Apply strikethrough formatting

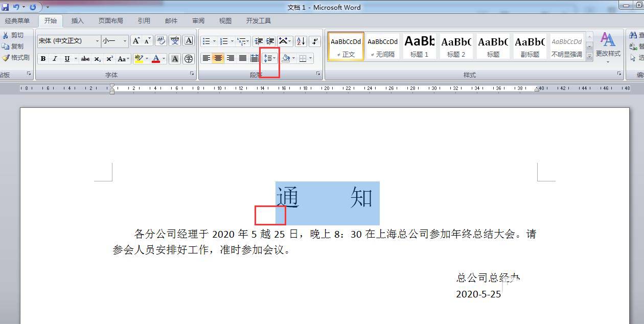point(85,59)
